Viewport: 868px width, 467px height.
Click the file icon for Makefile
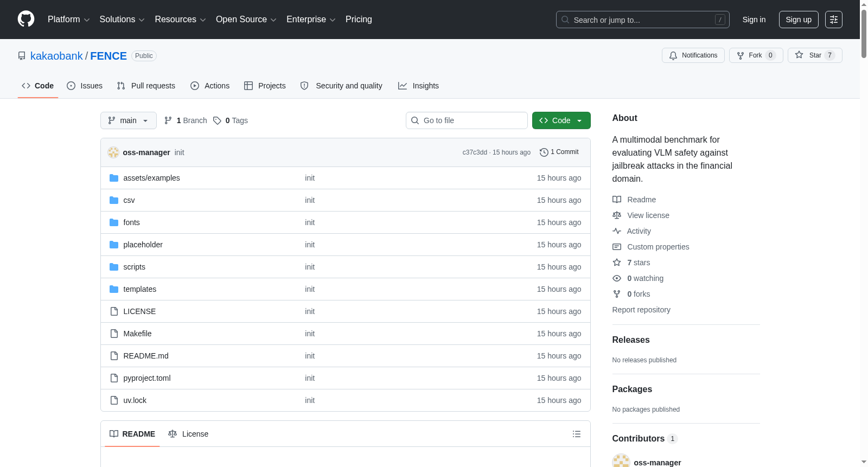tap(114, 334)
